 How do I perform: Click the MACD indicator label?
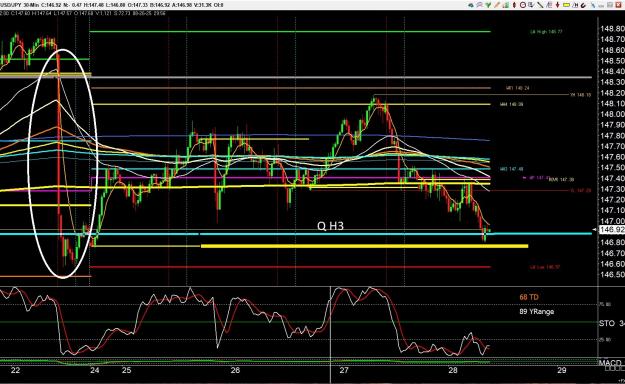pyautogui.click(x=610, y=363)
